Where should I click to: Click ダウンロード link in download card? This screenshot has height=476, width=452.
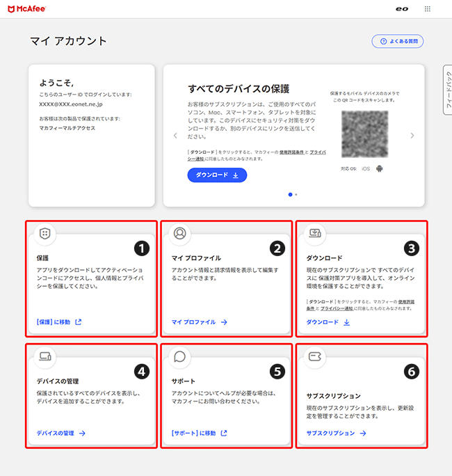tap(322, 322)
